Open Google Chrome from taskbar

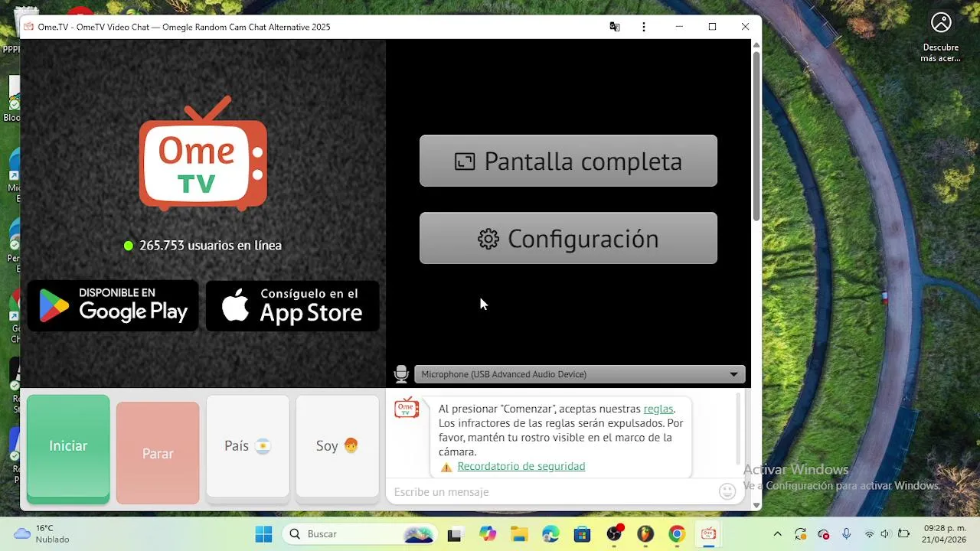tap(677, 534)
